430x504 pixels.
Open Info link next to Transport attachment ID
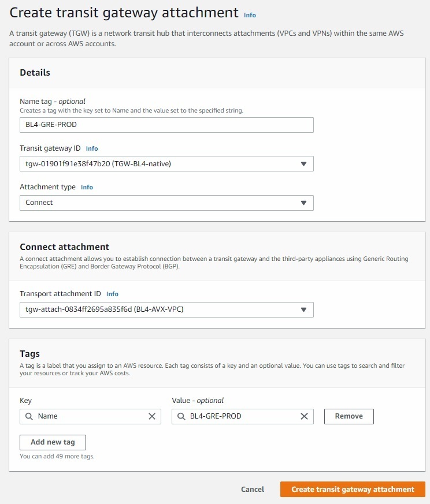112,294
